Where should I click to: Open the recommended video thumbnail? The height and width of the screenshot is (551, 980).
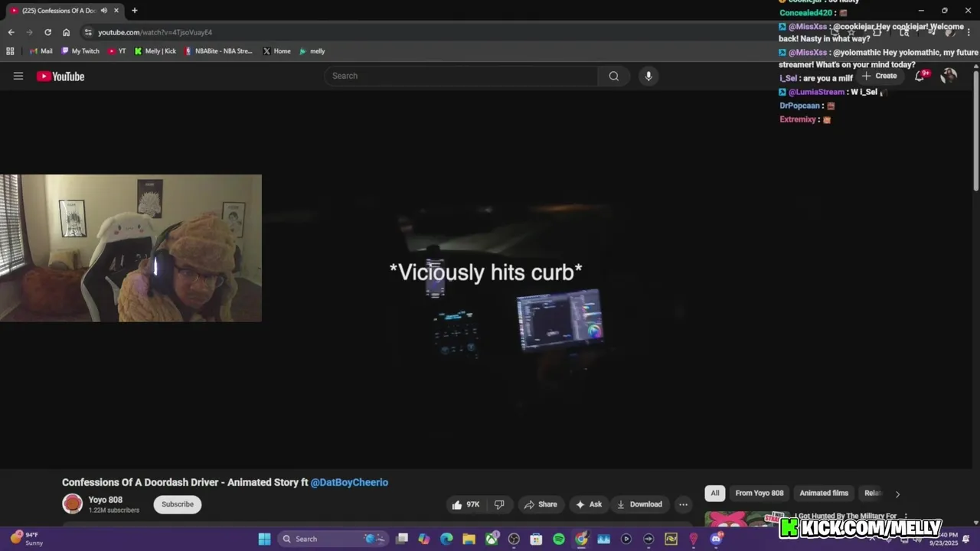click(746, 520)
